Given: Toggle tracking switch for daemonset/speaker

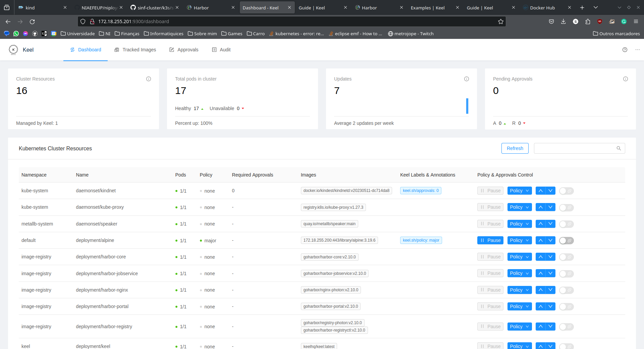Looking at the screenshot, I should click(x=567, y=224).
